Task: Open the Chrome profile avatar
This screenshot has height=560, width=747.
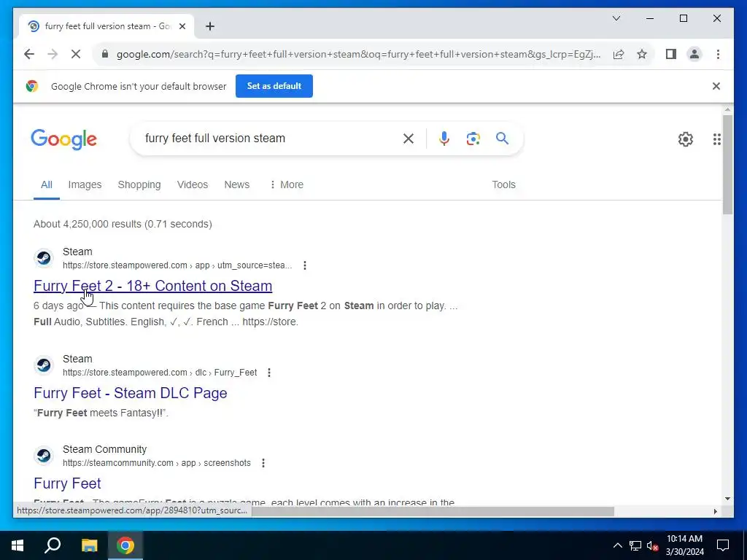Action: (x=694, y=54)
